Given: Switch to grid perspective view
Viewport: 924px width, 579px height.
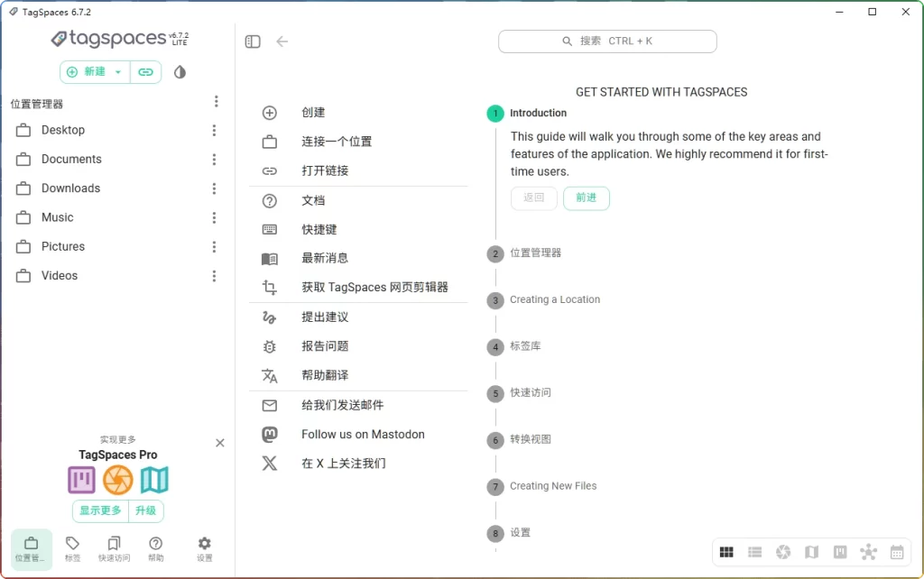Looking at the screenshot, I should tap(726, 552).
